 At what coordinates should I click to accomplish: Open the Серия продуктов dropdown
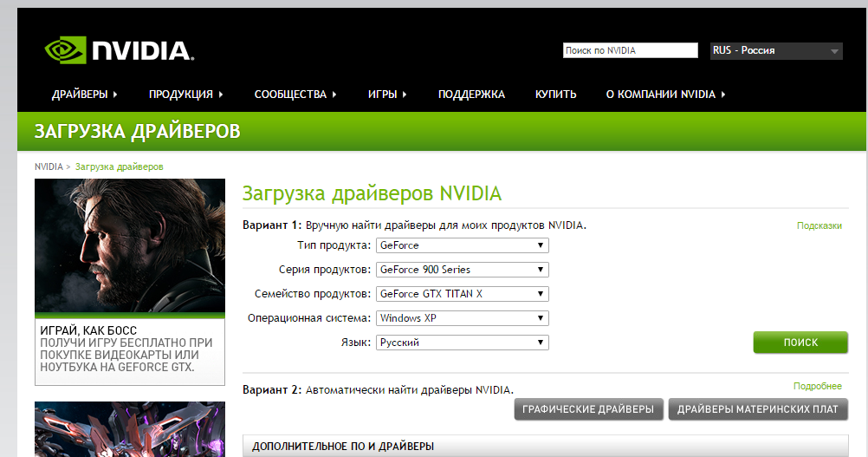pos(463,270)
